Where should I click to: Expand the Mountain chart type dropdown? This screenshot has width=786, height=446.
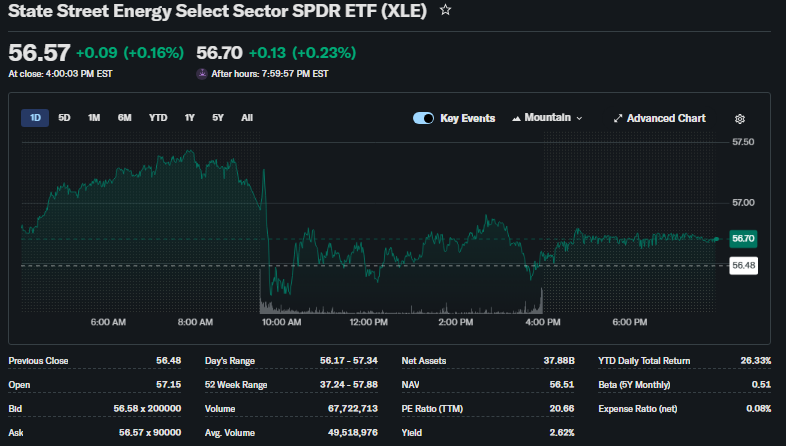(547, 118)
